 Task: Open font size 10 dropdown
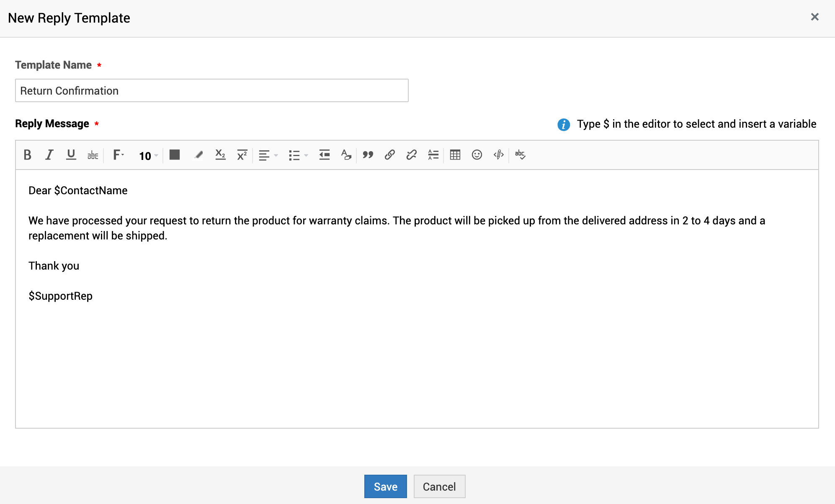pyautogui.click(x=148, y=156)
